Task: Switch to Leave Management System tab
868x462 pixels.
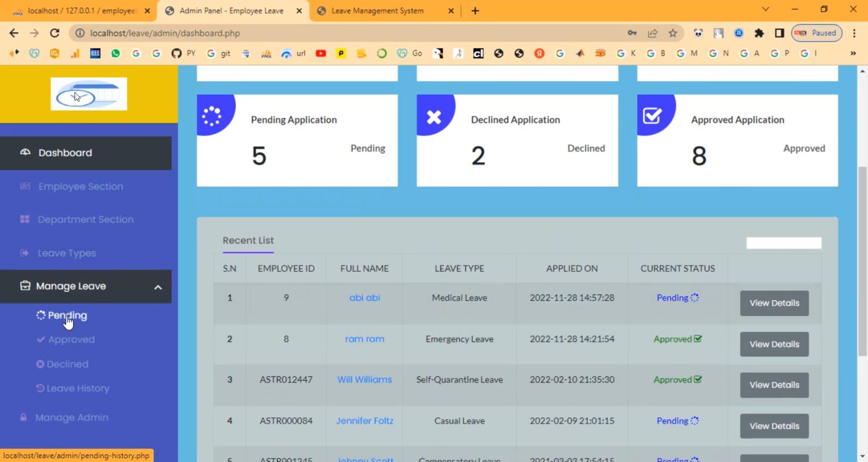Action: (377, 10)
